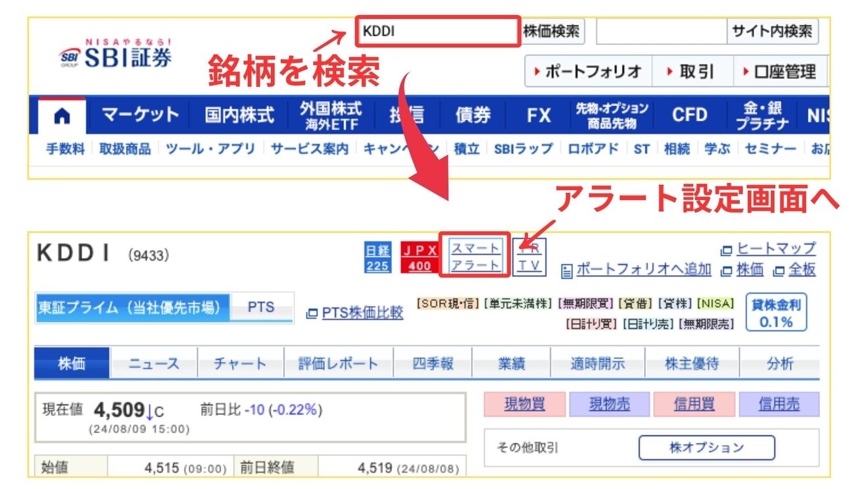
Task: Click in the stock search field containing KDDI
Action: click(x=438, y=31)
